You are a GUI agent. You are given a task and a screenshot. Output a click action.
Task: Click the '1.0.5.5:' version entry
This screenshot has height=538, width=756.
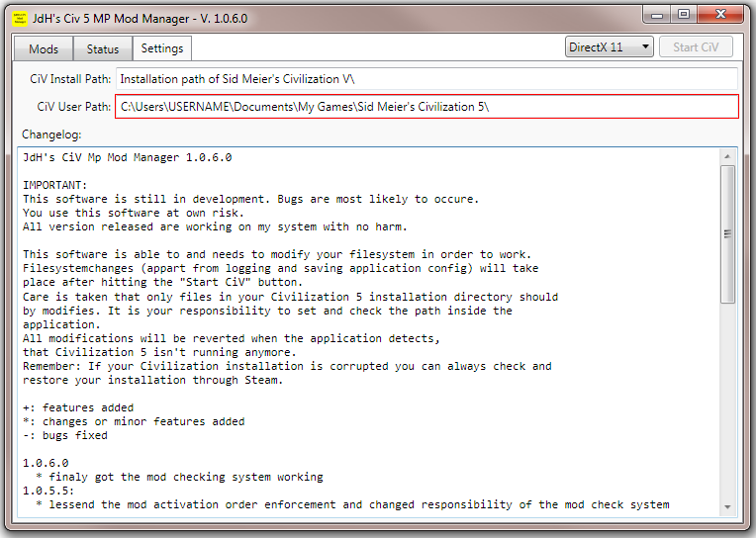click(48, 491)
